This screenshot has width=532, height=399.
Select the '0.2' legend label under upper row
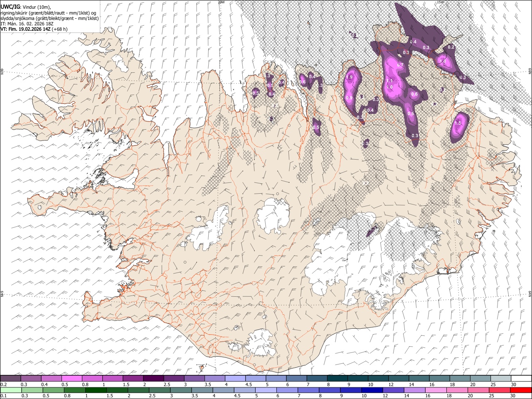click(3, 384)
